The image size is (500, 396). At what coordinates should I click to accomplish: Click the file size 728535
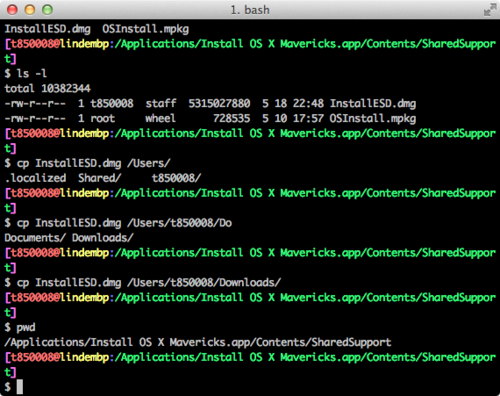point(231,118)
